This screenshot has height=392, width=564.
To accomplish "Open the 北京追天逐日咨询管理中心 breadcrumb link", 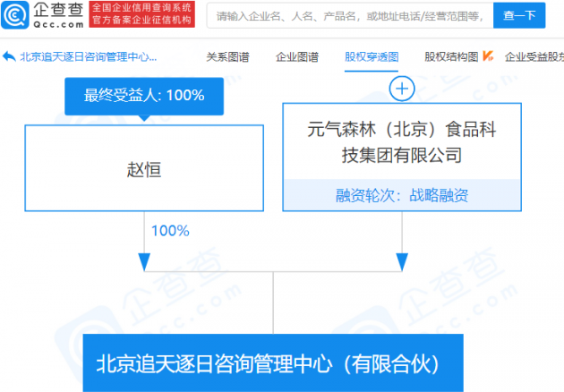I will click(x=89, y=56).
